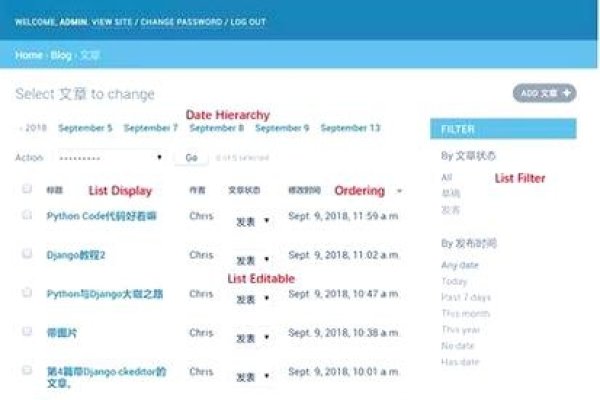Select Today in 发布时间 filter

pyautogui.click(x=453, y=281)
